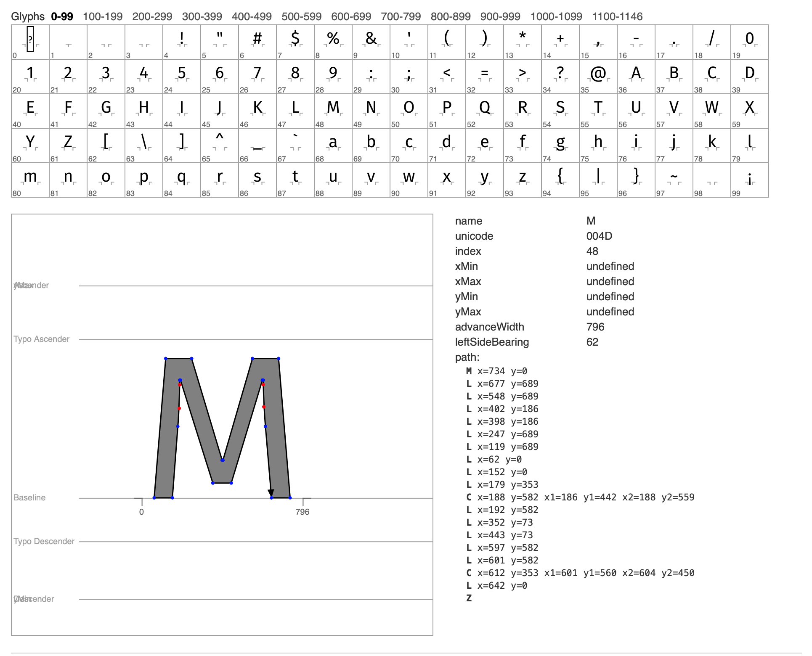Click the ampersand glyph cell
The height and width of the screenshot is (656, 812).
(371, 42)
